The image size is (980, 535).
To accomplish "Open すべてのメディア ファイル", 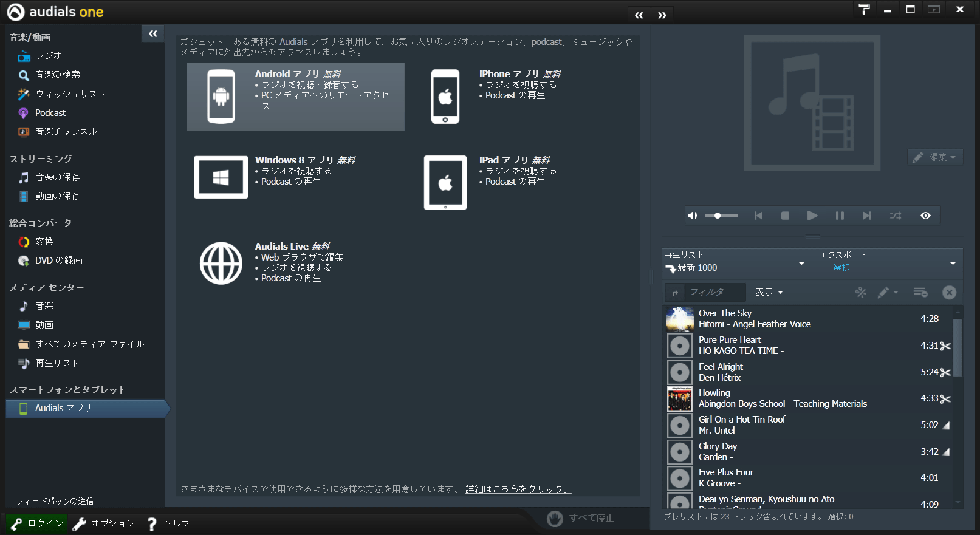I will point(89,344).
